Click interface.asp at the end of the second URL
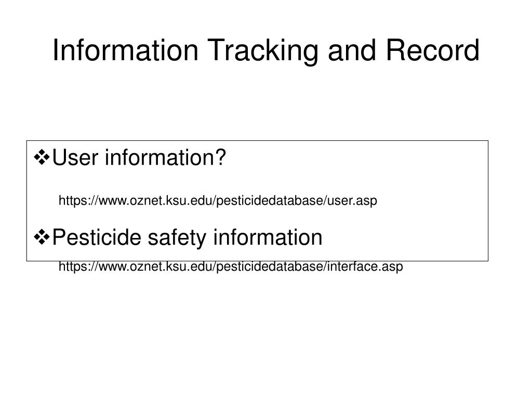This screenshot has height=399, width=532. pos(365,267)
